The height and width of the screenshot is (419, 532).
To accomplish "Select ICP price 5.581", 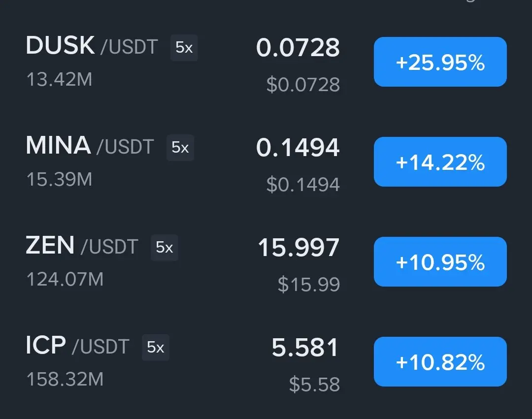I will 305,348.
